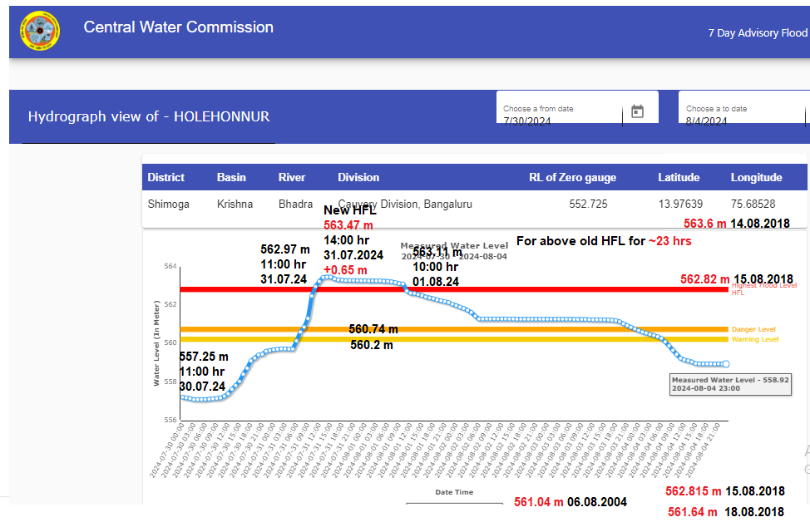This screenshot has height=532, width=810.
Task: Open the from-date calendar picker icon
Action: click(x=638, y=111)
